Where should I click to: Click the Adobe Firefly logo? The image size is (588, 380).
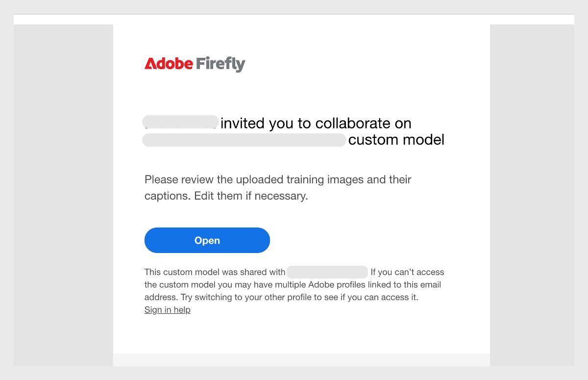coord(195,64)
